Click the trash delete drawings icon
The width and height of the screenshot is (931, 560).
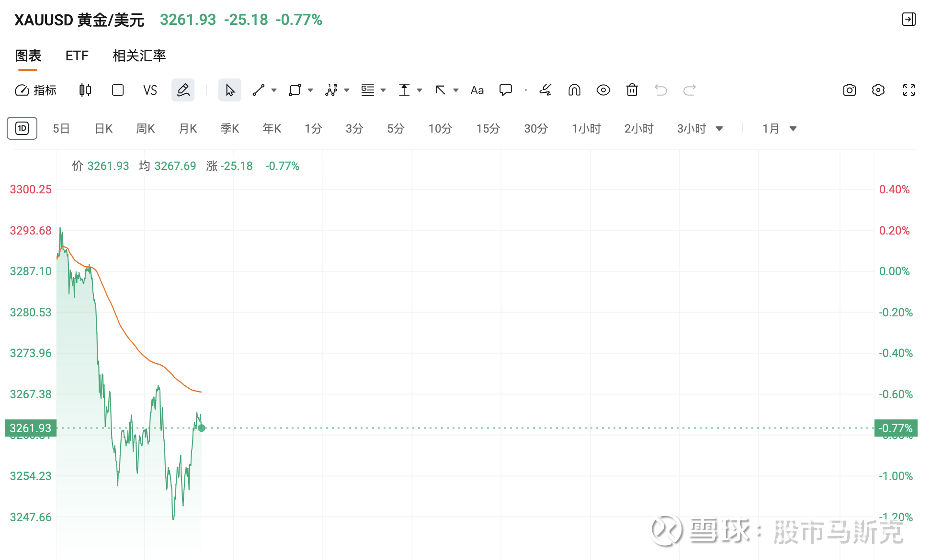(632, 90)
